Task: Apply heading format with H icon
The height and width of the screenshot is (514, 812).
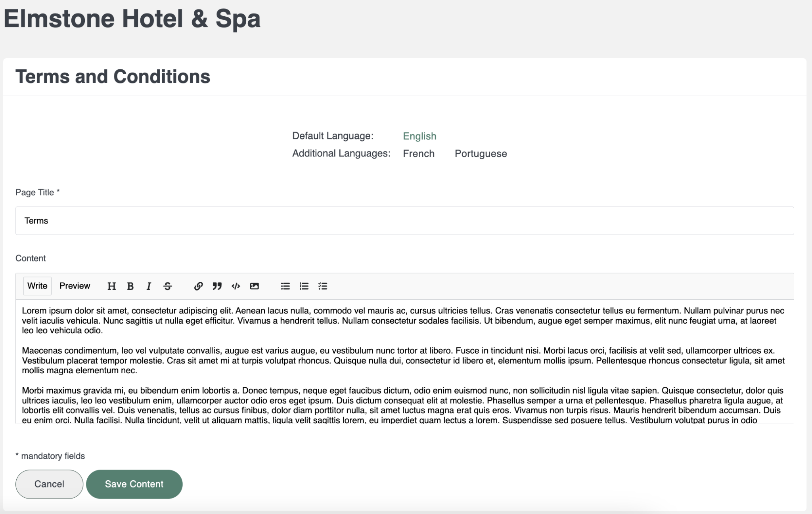Action: click(112, 286)
